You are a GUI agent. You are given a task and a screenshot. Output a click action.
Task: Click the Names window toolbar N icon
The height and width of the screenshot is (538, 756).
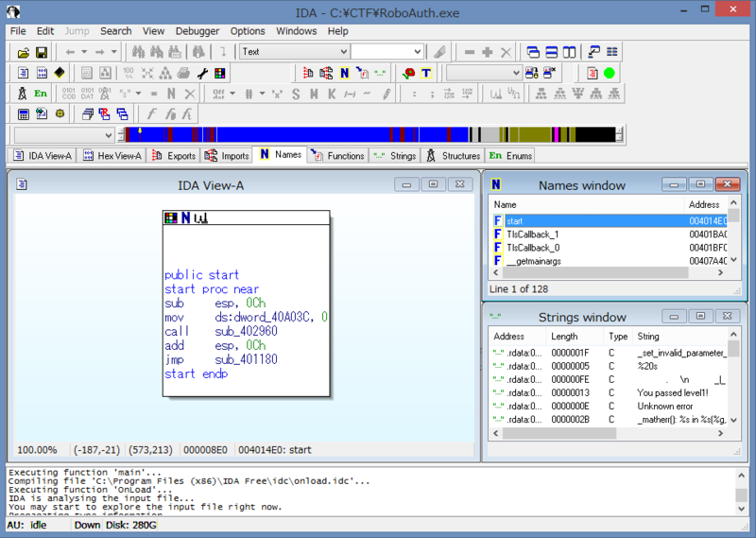344,74
